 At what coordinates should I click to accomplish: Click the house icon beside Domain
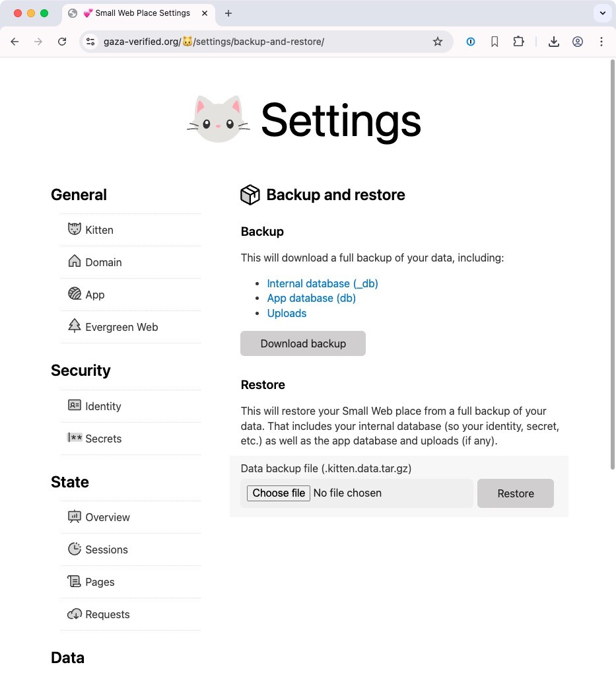pos(75,262)
